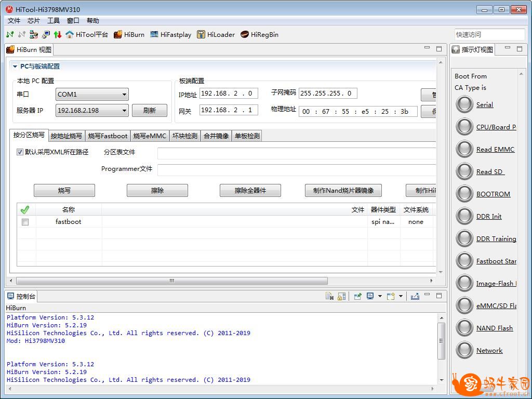Click the Read EMMC link
The image size is (532, 399).
495,149
